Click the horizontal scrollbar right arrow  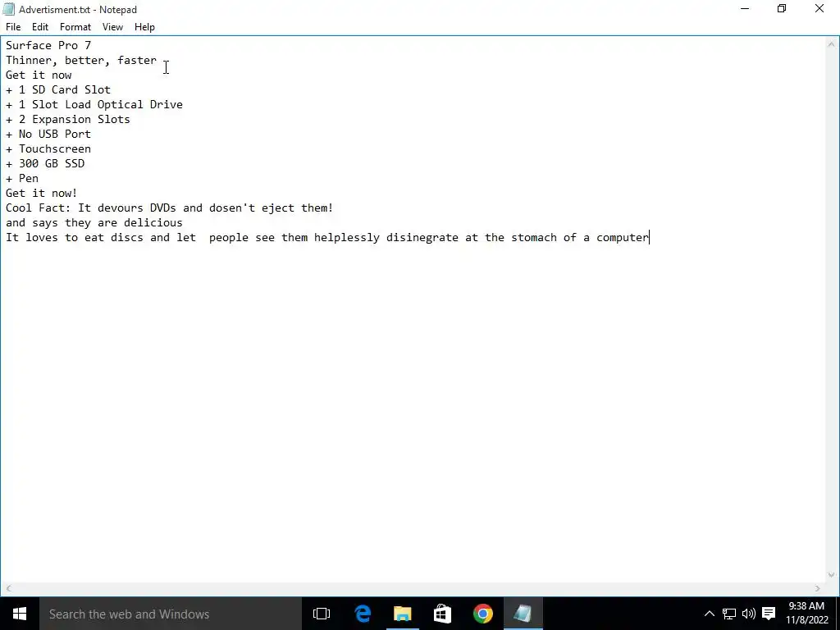coord(818,588)
